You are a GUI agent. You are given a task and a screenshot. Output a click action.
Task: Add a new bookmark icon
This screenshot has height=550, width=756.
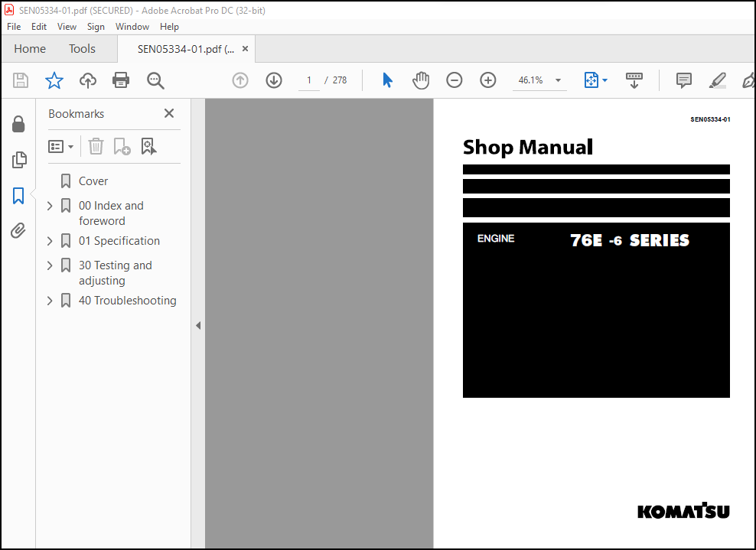point(122,146)
